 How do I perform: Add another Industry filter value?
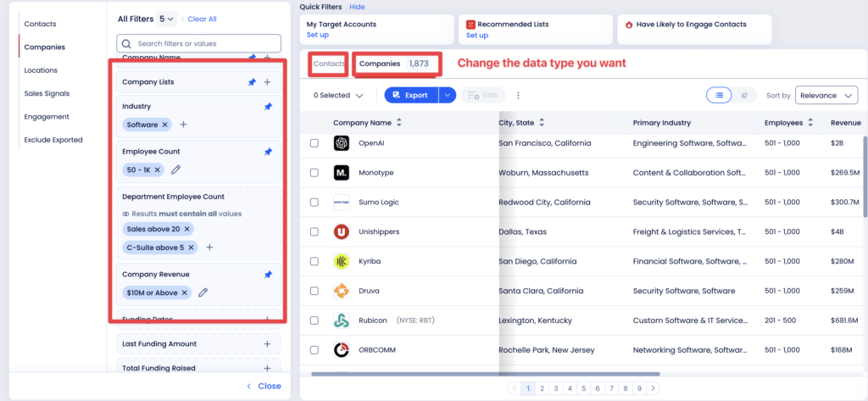[184, 125]
